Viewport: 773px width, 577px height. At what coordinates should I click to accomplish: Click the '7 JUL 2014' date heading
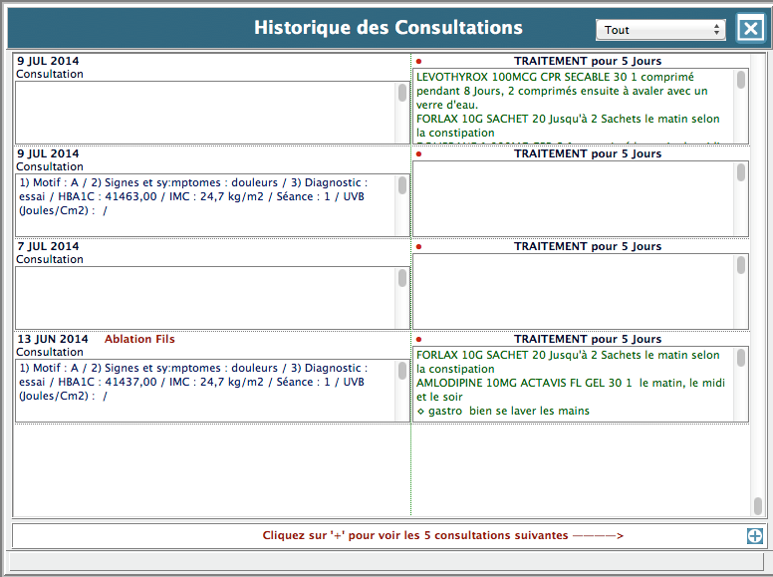47,247
